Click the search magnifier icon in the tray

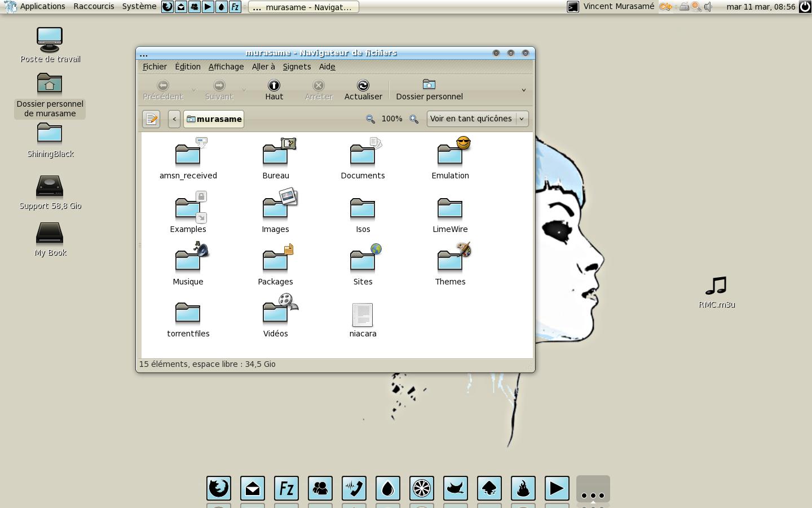click(x=696, y=7)
